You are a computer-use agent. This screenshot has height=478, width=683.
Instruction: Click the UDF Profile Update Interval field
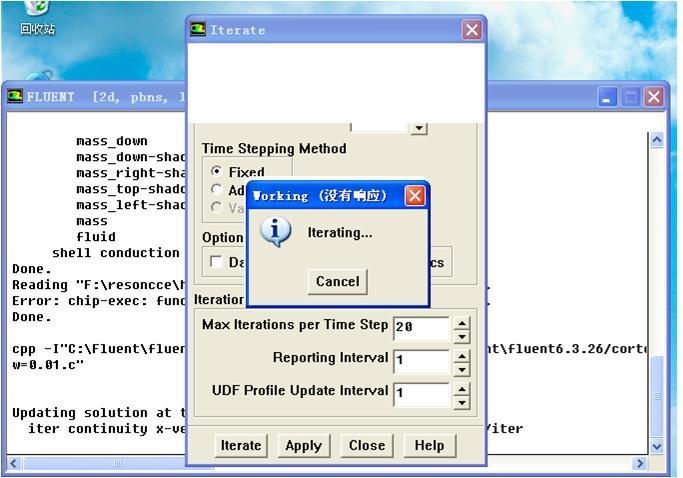[421, 394]
